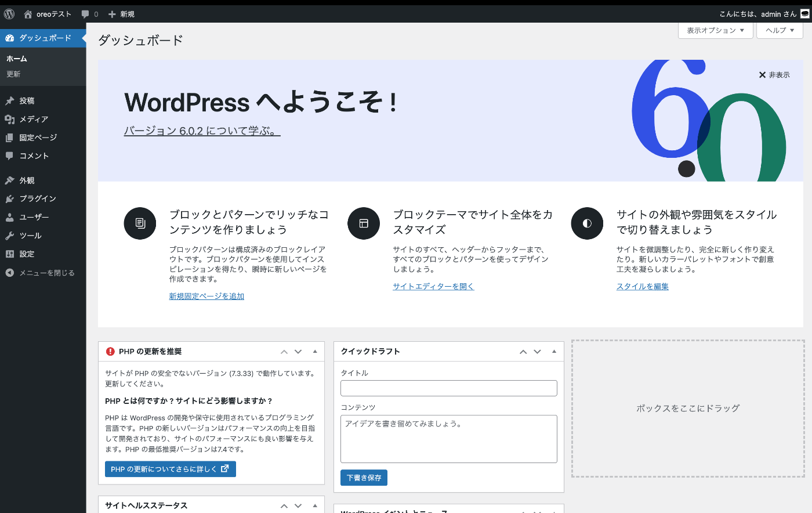Click the 設定 sliders icon
The width and height of the screenshot is (812, 513).
pyautogui.click(x=9, y=254)
